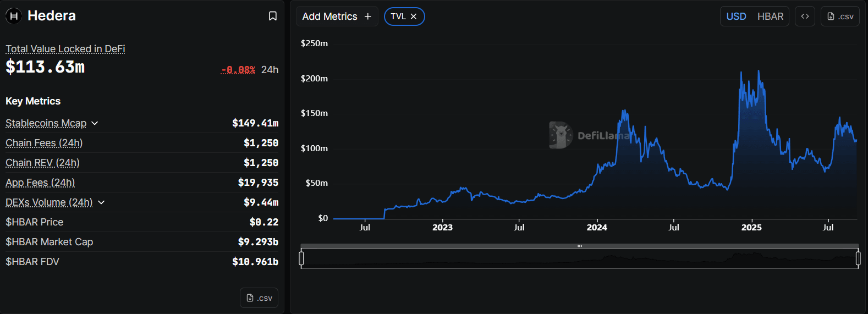Click the Chain REV (24h) label
The width and height of the screenshot is (868, 314).
pyautogui.click(x=42, y=163)
